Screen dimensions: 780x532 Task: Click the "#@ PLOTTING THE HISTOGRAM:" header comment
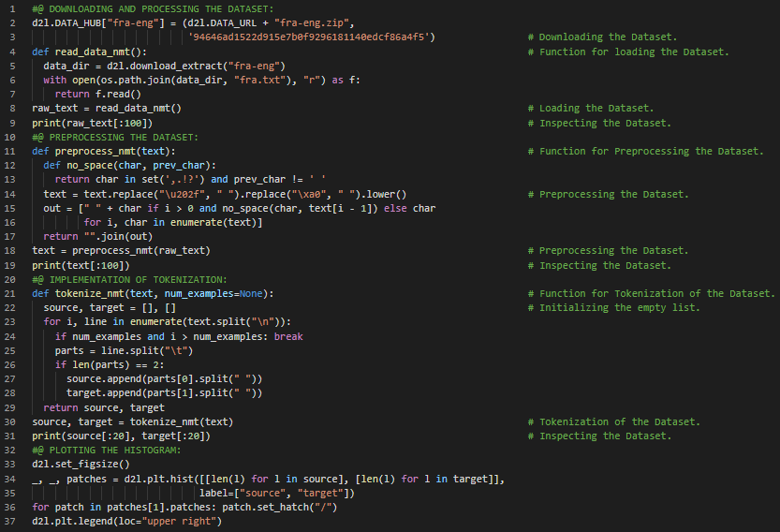[x=106, y=451]
